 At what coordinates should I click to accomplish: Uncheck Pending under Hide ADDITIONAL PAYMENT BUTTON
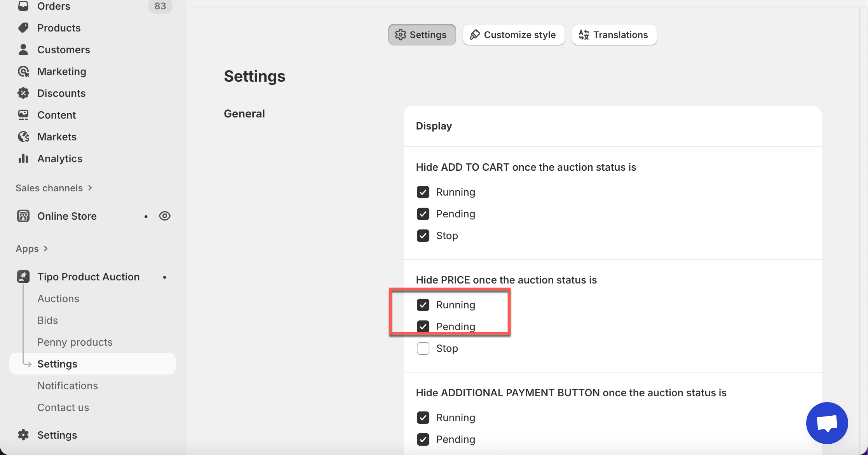tap(423, 439)
